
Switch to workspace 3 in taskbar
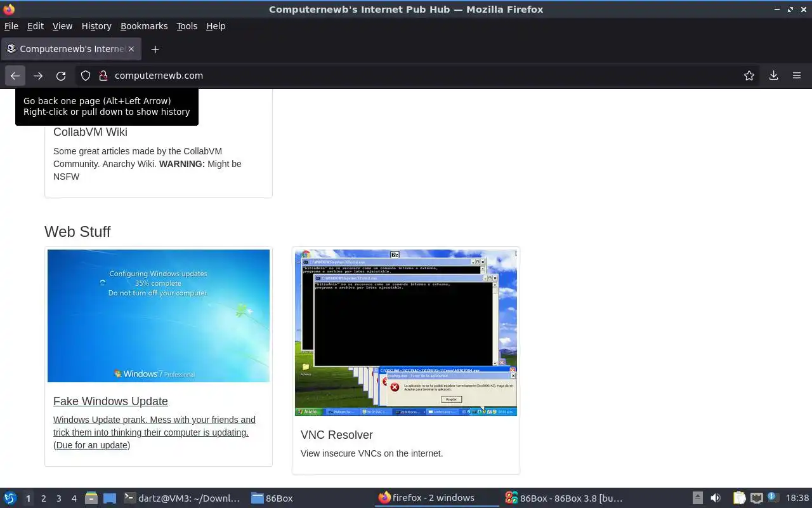pyautogui.click(x=58, y=498)
